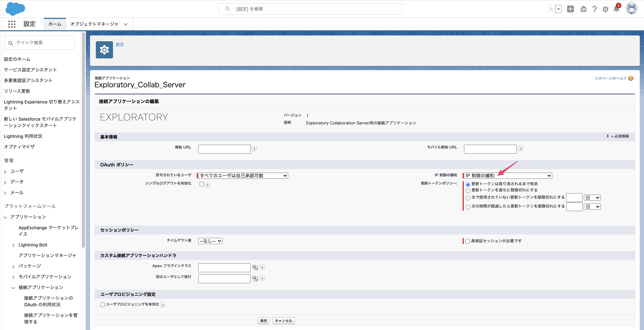Viewport: 644px width, 330px height.
Task: Open the favorites list dropdown arrow
Action: pyautogui.click(x=558, y=9)
